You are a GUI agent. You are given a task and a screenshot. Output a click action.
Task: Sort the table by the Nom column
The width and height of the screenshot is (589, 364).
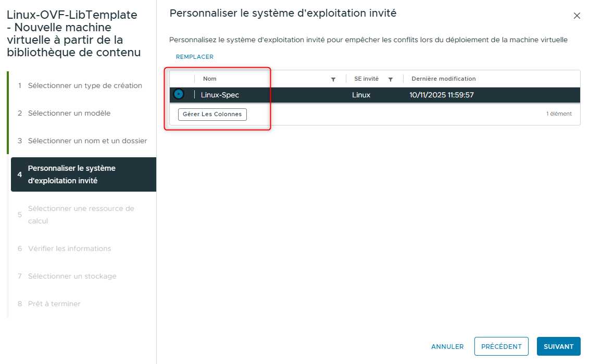(x=210, y=78)
